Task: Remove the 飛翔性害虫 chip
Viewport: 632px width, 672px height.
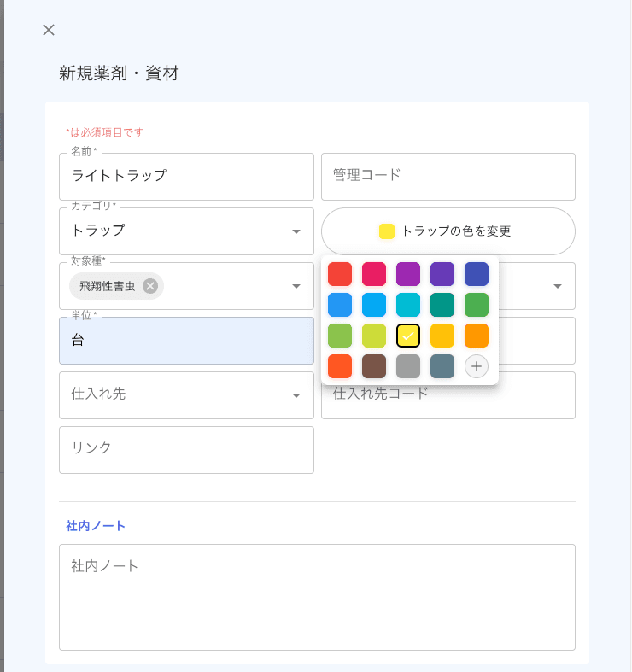Action: coord(150,286)
